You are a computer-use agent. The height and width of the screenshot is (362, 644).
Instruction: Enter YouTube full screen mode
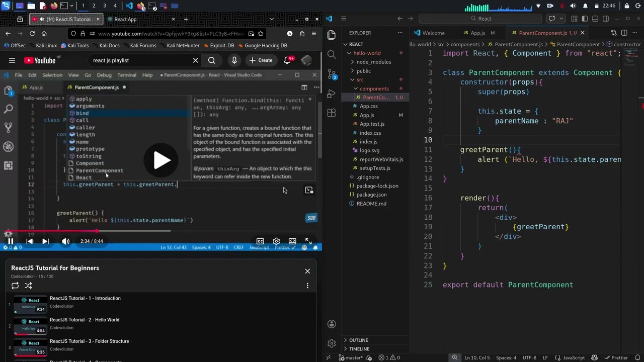tap(308, 241)
